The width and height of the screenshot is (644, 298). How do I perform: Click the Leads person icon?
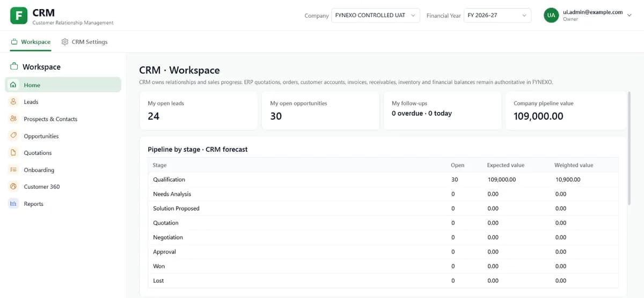coord(13,102)
